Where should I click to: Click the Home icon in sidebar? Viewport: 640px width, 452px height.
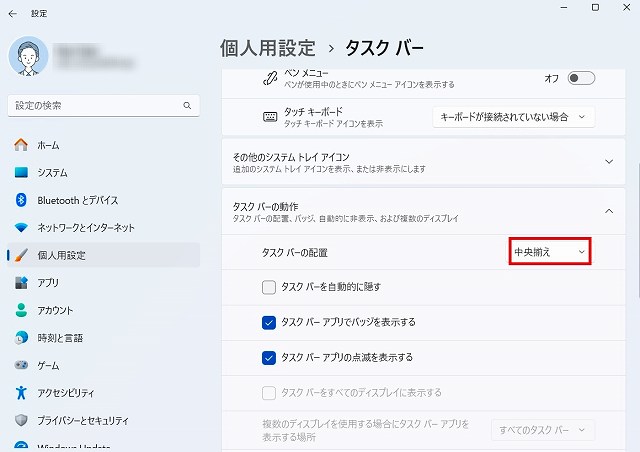coord(21,145)
